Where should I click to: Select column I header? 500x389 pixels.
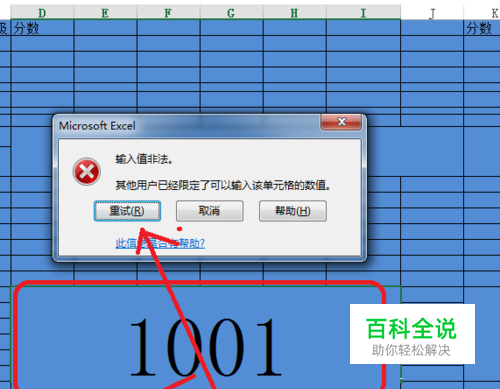(x=363, y=13)
